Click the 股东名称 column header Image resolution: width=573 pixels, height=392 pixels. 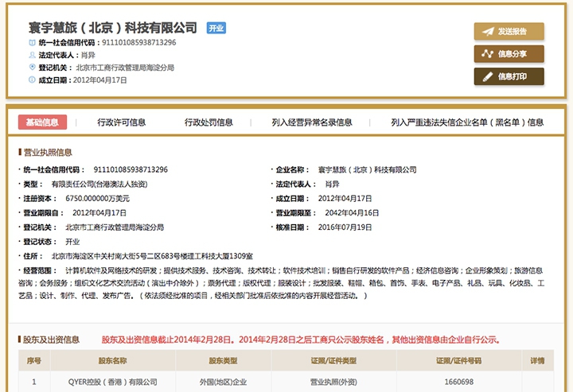coord(112,361)
